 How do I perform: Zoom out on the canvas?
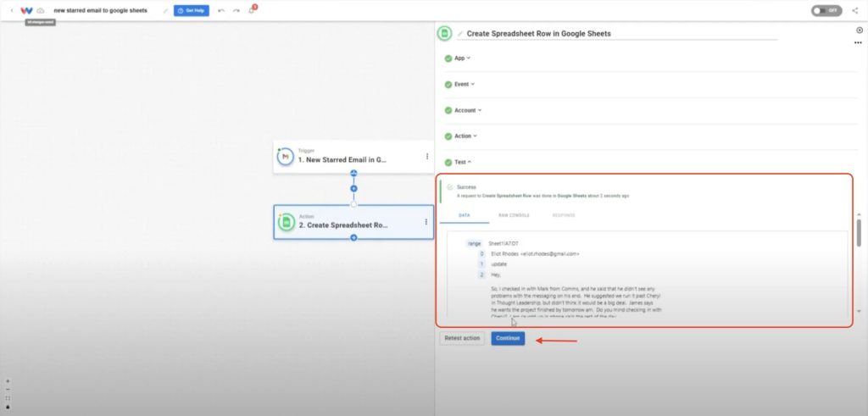point(8,390)
